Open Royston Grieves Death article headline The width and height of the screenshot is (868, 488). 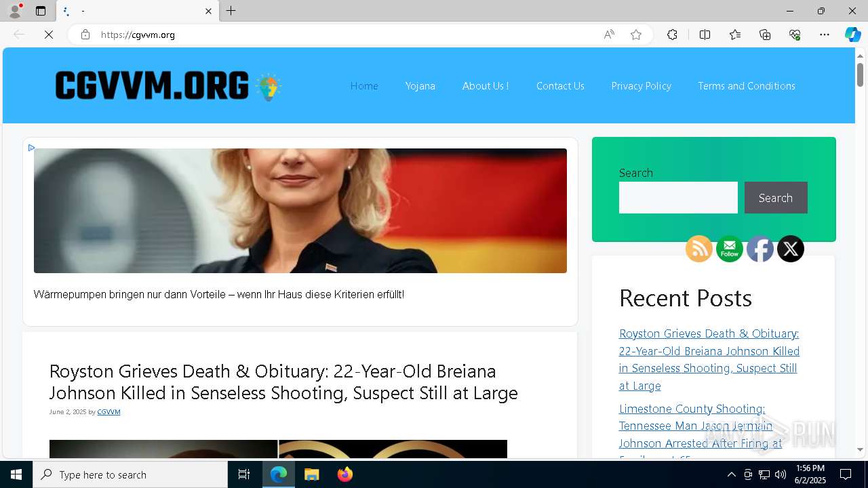(283, 382)
